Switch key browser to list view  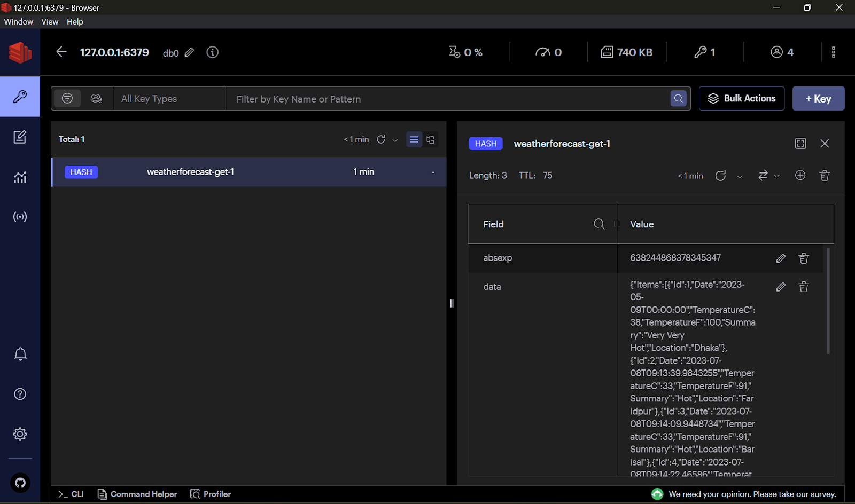click(x=414, y=140)
